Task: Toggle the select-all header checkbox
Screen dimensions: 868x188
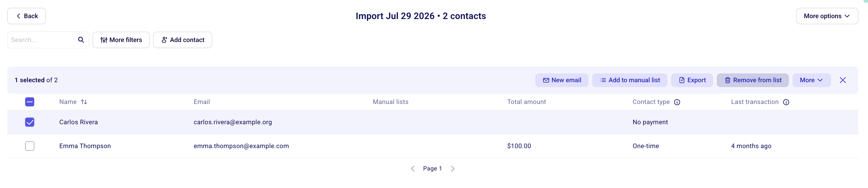Action: point(30,102)
